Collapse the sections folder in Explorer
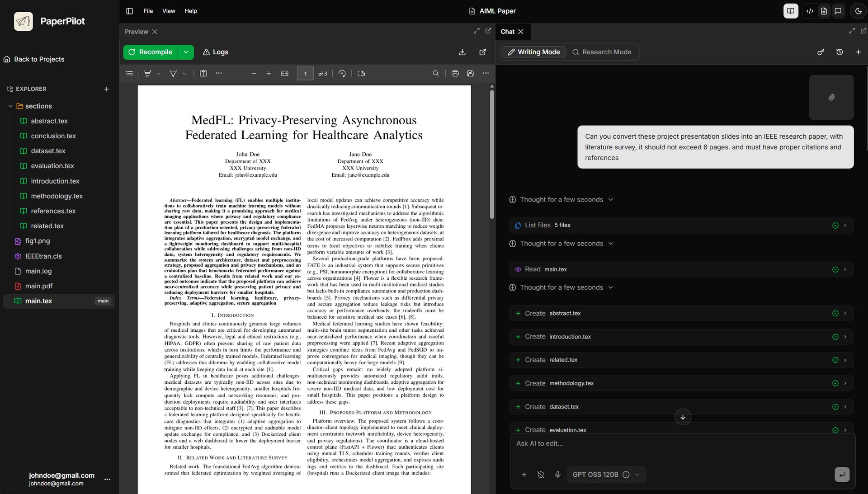Screen dimensions: 868x494 click(10, 106)
